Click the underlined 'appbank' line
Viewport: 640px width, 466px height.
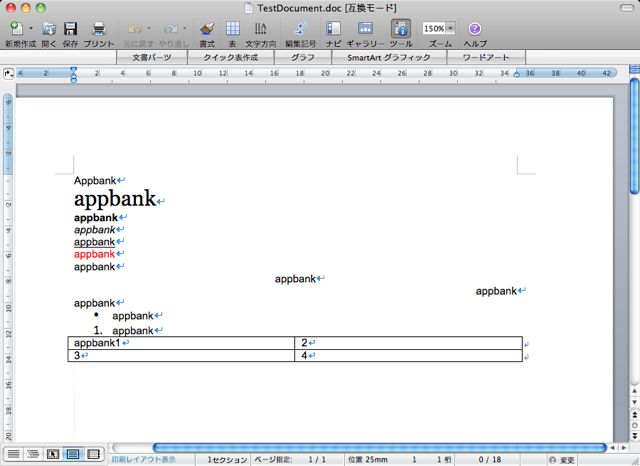coord(95,242)
